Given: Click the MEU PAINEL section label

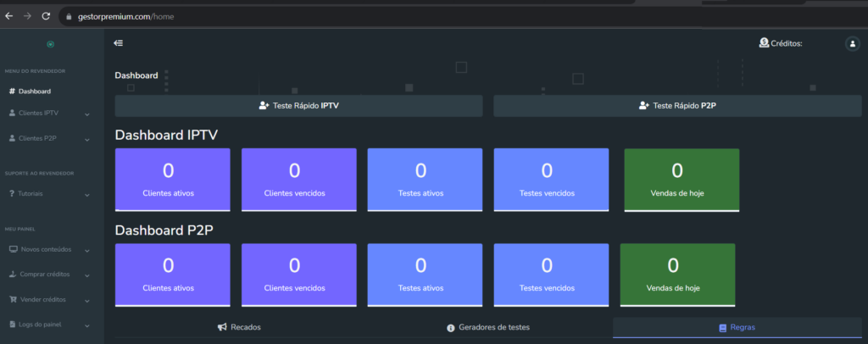Looking at the screenshot, I should (20, 229).
